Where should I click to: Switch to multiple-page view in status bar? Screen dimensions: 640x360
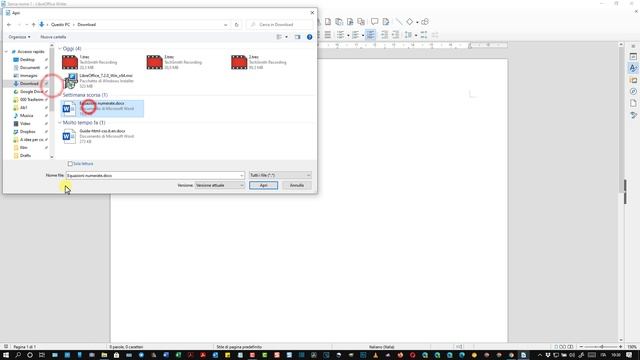(563, 347)
